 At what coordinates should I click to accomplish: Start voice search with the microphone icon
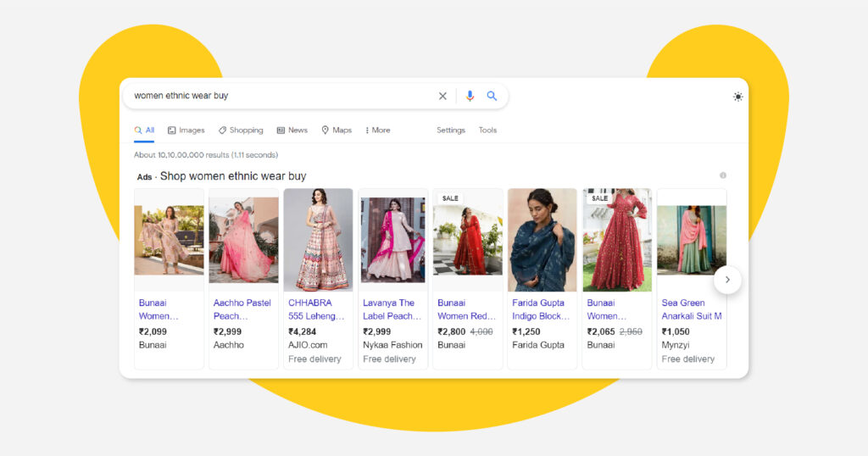(470, 96)
